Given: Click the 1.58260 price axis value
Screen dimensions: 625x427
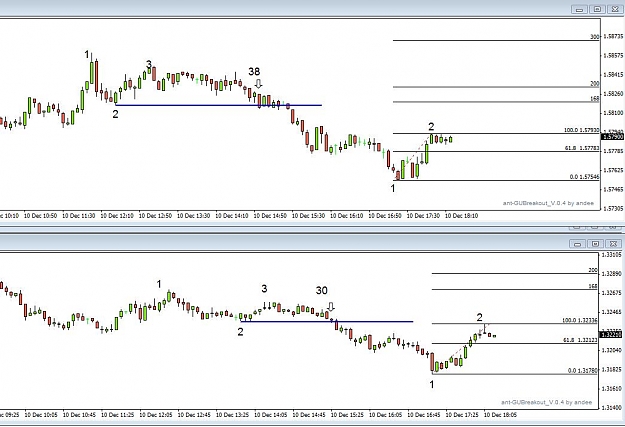Looking at the screenshot, I should click(x=613, y=94).
